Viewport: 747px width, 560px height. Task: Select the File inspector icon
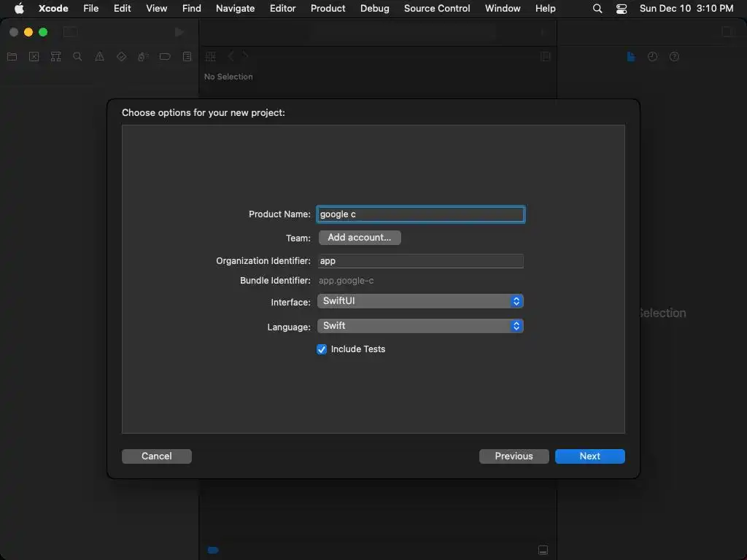[631, 57]
